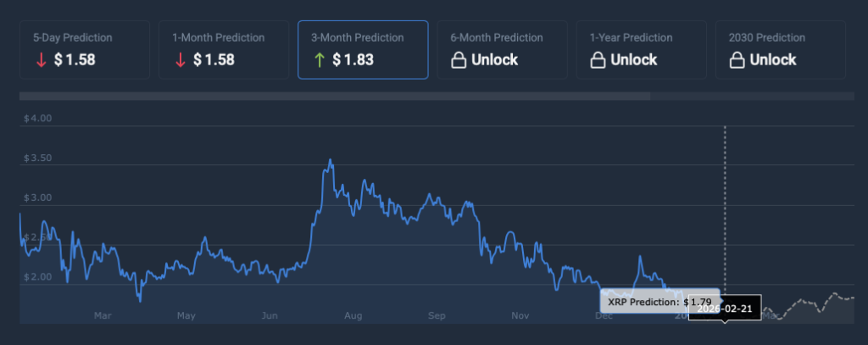This screenshot has width=868, height=345.
Task: Click the lock icon in 1-Year Prediction
Action: point(596,60)
